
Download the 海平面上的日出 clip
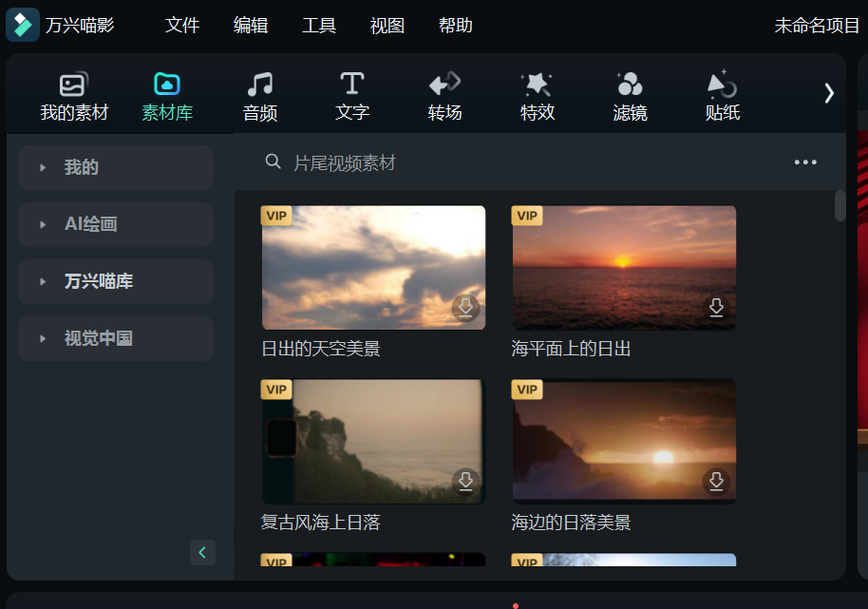(716, 309)
